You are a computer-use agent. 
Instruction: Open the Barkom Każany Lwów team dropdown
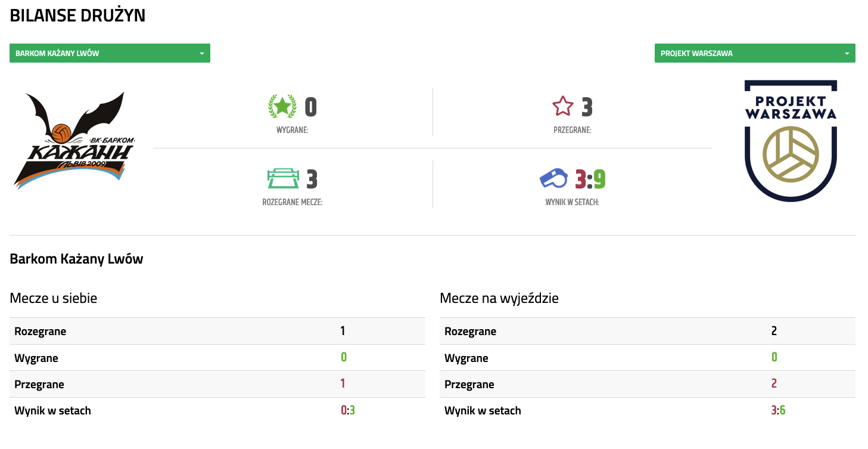tap(110, 53)
